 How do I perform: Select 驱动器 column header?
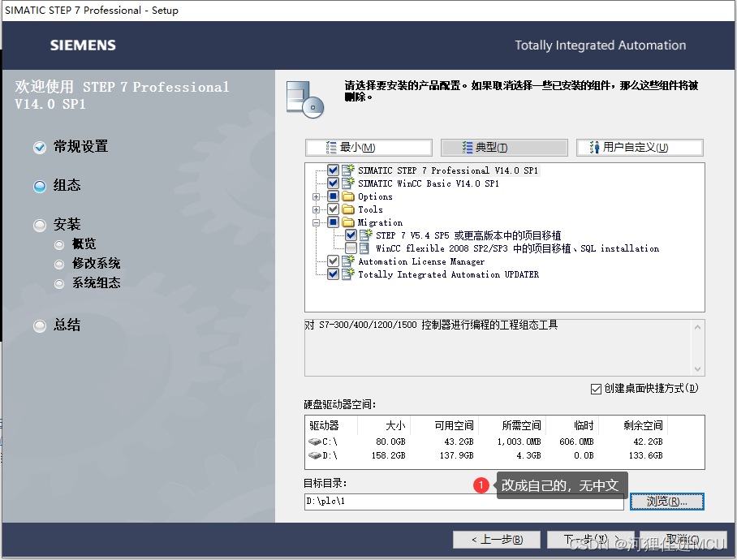coord(331,425)
